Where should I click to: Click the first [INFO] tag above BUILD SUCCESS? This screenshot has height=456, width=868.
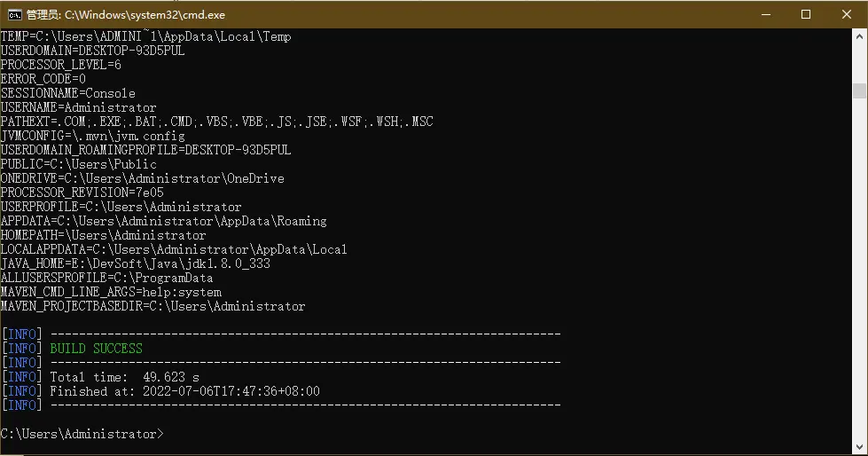21,334
